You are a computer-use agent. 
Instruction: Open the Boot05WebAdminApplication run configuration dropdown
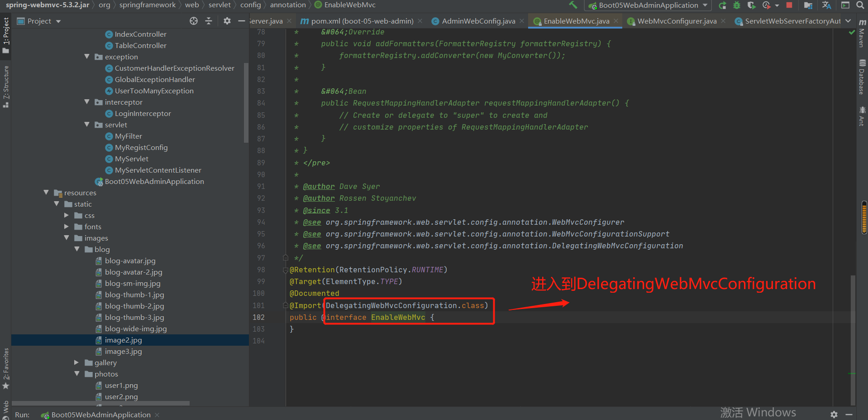648,5
